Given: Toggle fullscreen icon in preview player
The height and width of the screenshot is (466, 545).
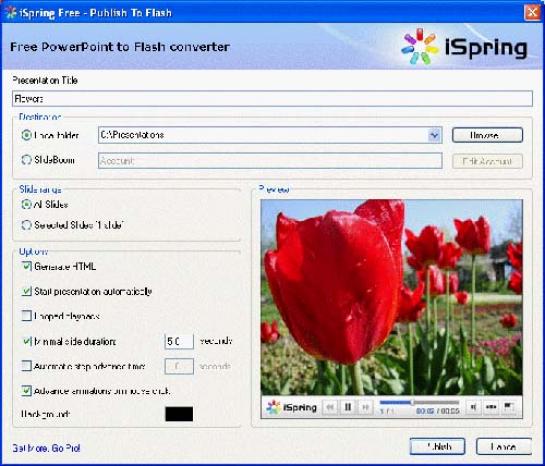Looking at the screenshot, I should [x=509, y=406].
